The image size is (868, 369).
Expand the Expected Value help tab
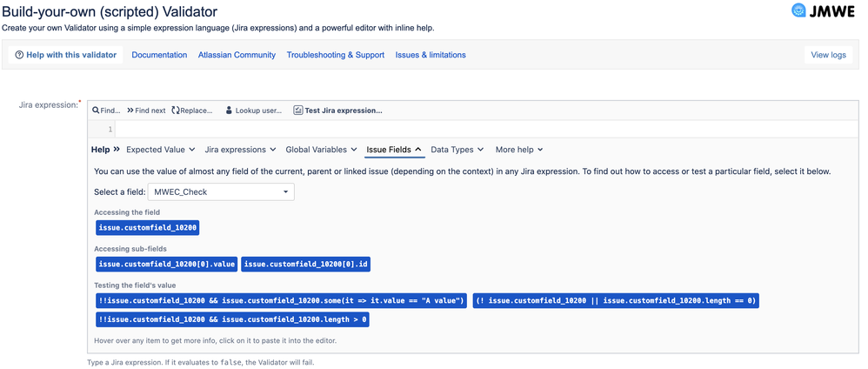[161, 150]
